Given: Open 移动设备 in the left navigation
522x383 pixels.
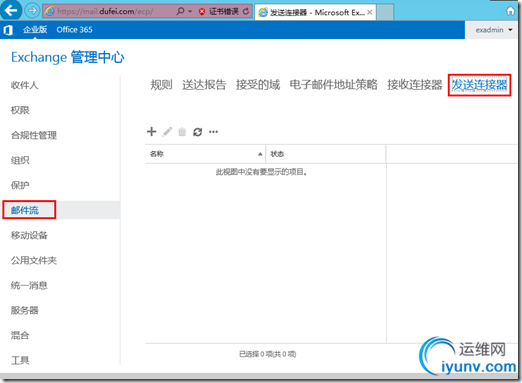Looking at the screenshot, I should tap(29, 235).
